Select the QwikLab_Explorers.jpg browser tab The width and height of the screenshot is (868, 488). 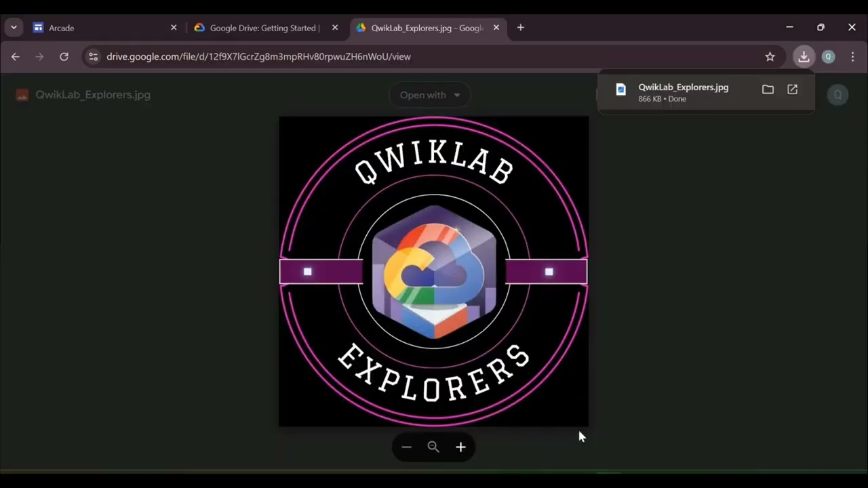click(427, 28)
